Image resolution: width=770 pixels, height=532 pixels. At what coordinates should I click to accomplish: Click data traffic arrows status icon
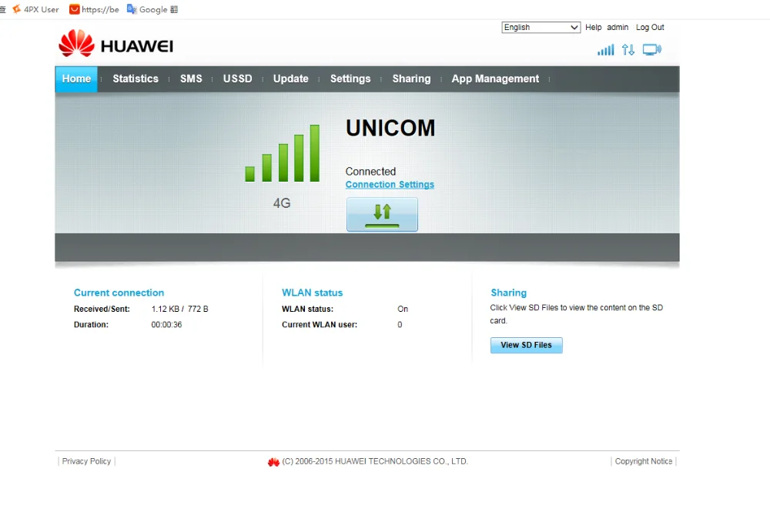pyautogui.click(x=628, y=49)
